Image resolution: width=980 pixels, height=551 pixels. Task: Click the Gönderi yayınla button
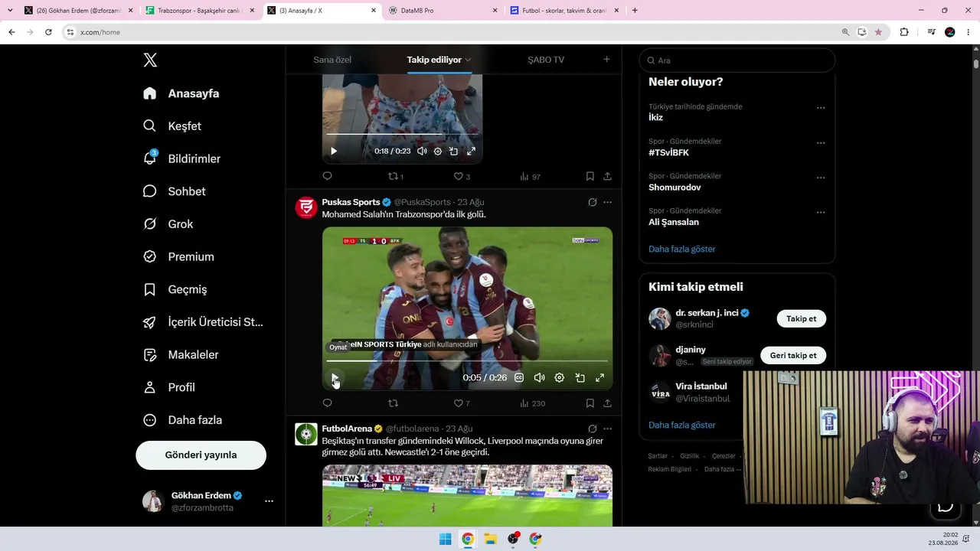coord(201,455)
